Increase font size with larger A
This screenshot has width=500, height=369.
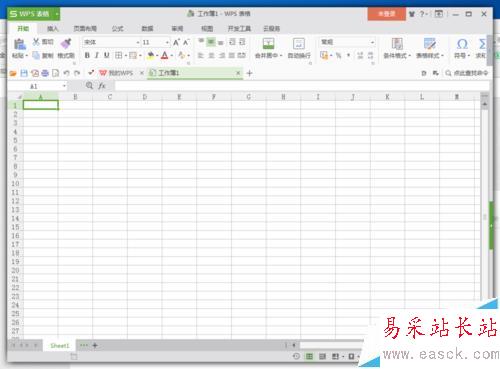(176, 42)
